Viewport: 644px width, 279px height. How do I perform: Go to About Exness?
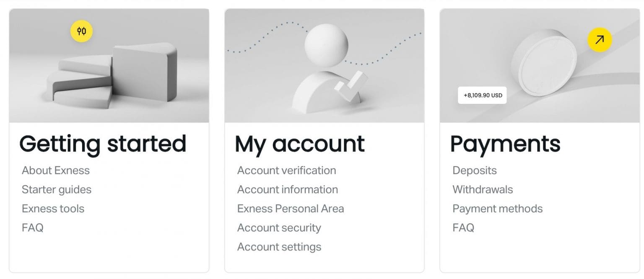coord(56,170)
